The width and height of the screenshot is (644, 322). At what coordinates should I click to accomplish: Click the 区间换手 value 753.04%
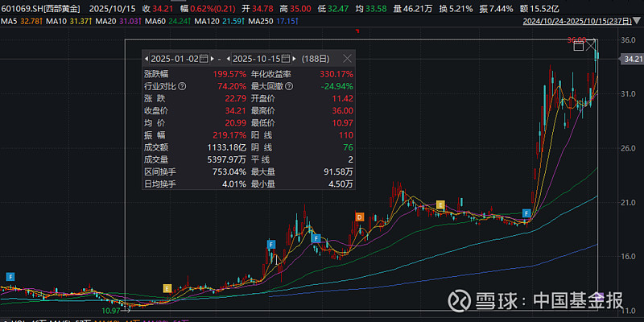coord(229,171)
